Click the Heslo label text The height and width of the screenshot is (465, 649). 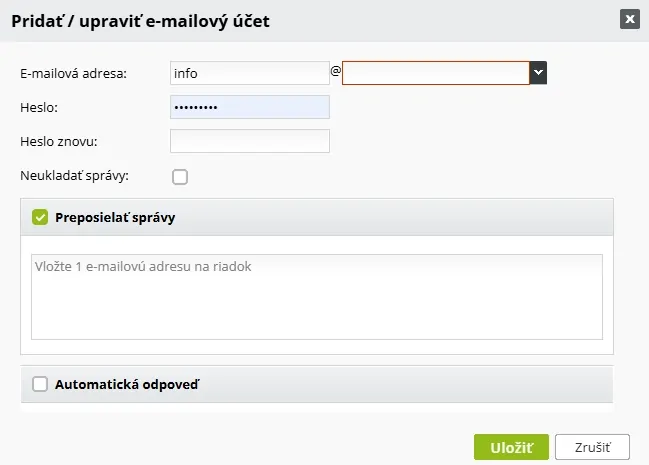point(39,108)
